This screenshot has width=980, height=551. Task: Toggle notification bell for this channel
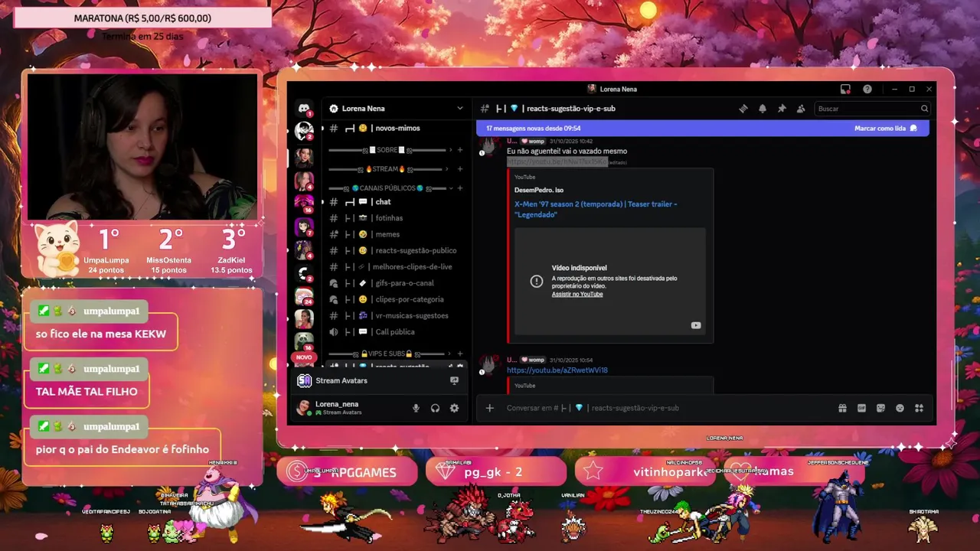(763, 109)
